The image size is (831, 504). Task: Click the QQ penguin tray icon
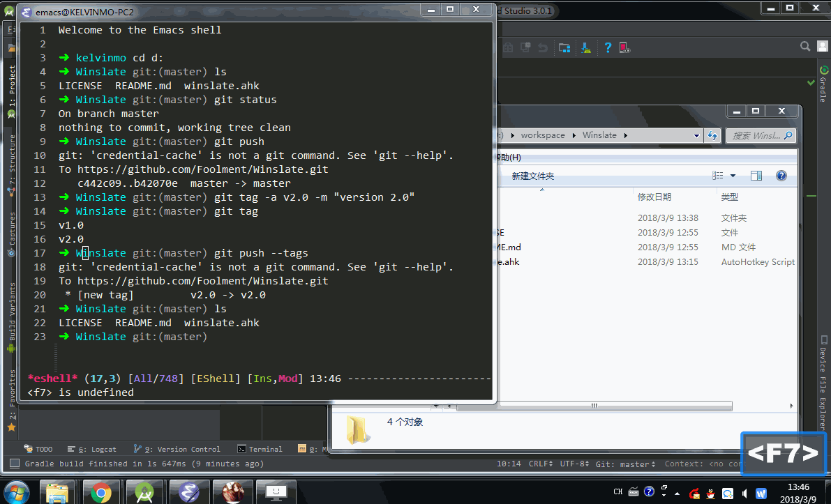click(710, 494)
